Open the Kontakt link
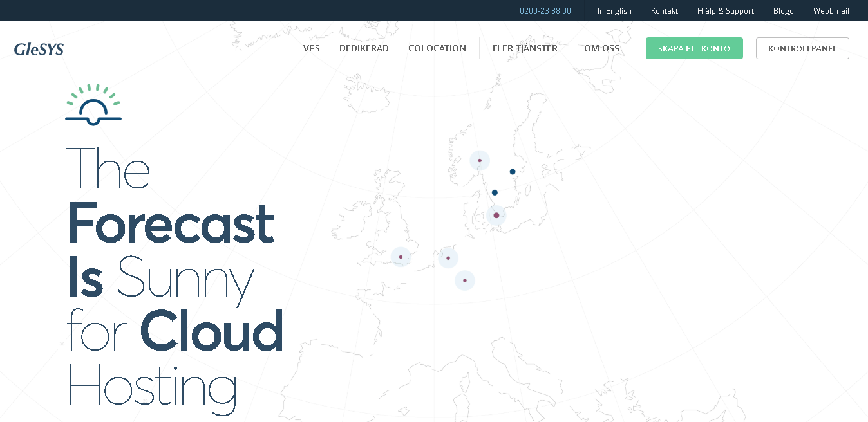 coord(665,11)
